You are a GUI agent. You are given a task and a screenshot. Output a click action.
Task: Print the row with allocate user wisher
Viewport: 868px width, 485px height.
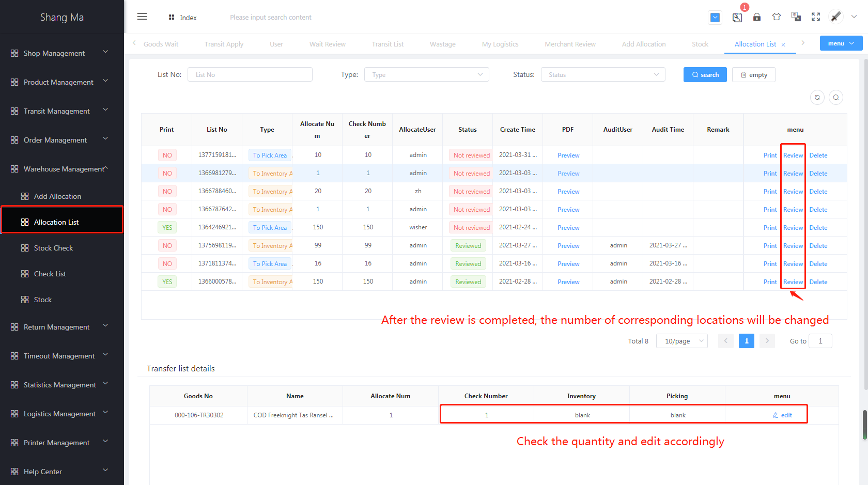tap(770, 228)
